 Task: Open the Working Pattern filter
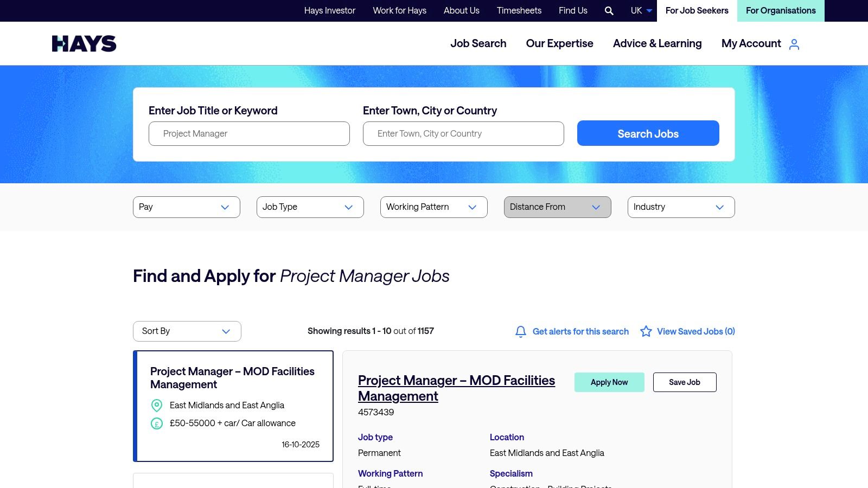[434, 207]
